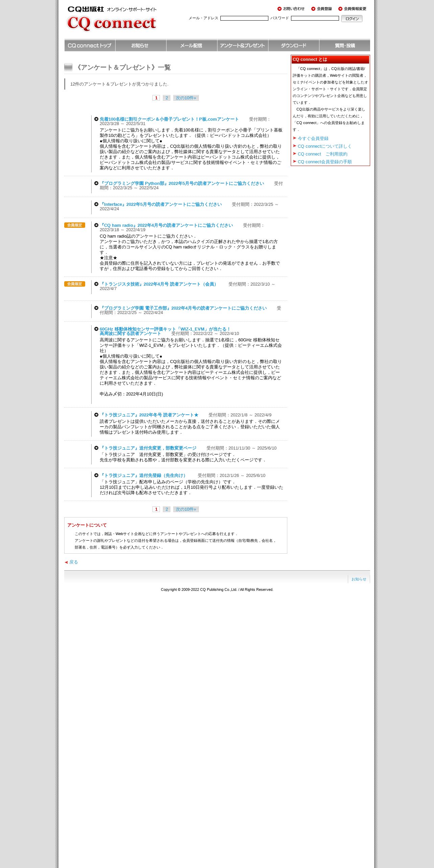The height and width of the screenshot is (868, 434).
Task: Focus the パスワード input field
Action: point(315,18)
